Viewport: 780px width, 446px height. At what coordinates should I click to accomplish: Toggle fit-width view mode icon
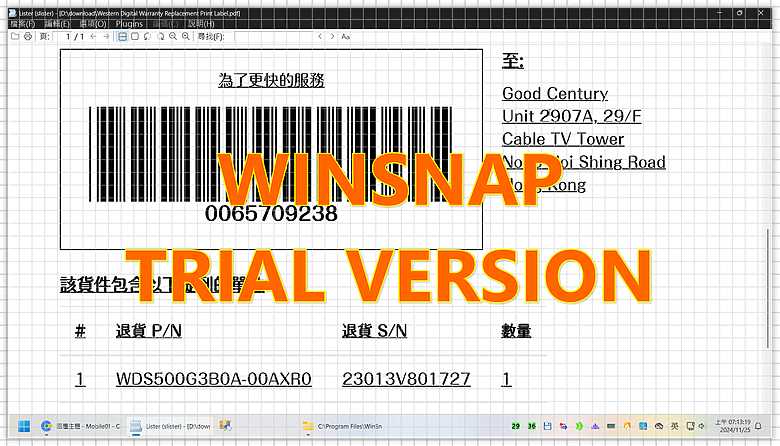pos(122,36)
